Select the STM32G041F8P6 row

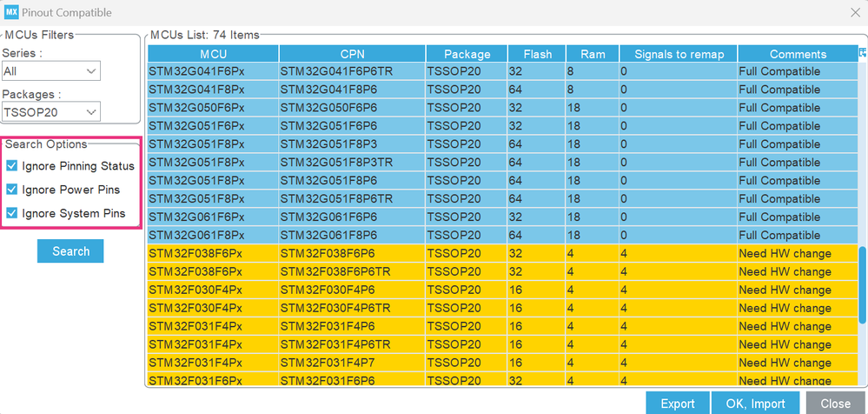tap(503, 90)
